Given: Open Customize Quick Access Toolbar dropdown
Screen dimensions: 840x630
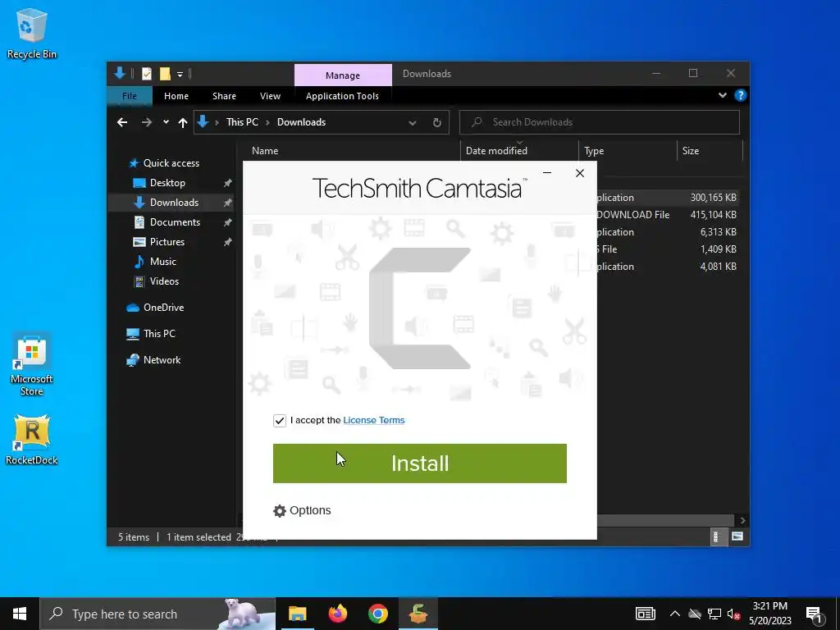Looking at the screenshot, I should [x=180, y=75].
